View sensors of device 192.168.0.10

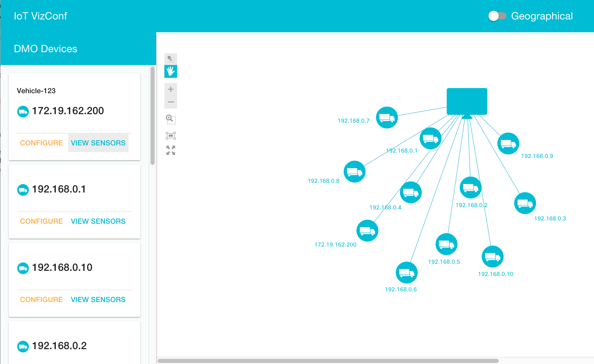98,299
